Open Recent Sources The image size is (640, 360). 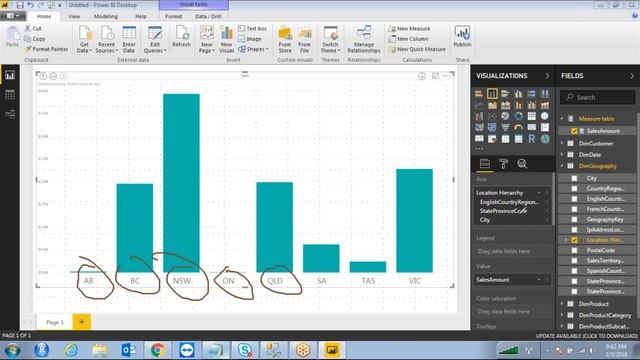coord(107,39)
